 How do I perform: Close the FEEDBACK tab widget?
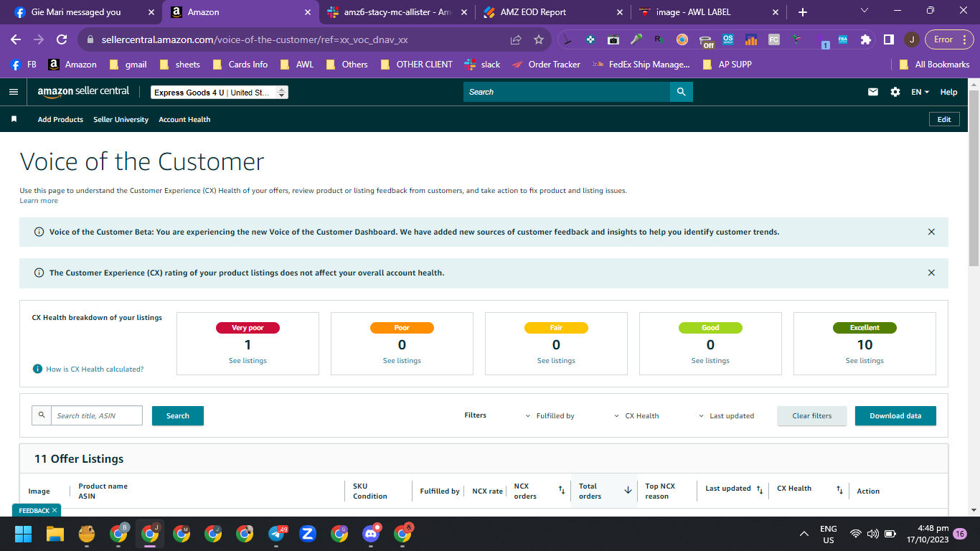click(55, 510)
